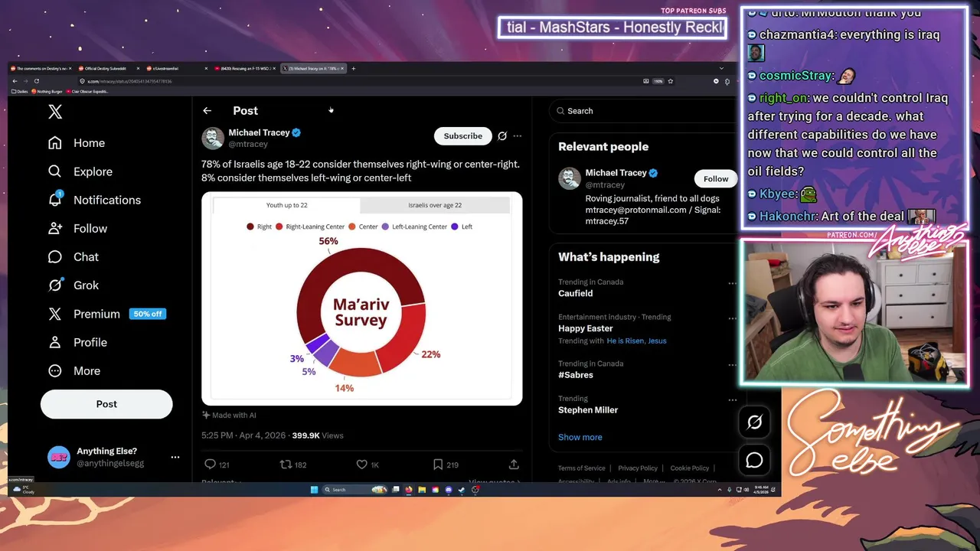Open the Ma'ariv Survey chart image
The height and width of the screenshot is (551, 980).
(362, 298)
